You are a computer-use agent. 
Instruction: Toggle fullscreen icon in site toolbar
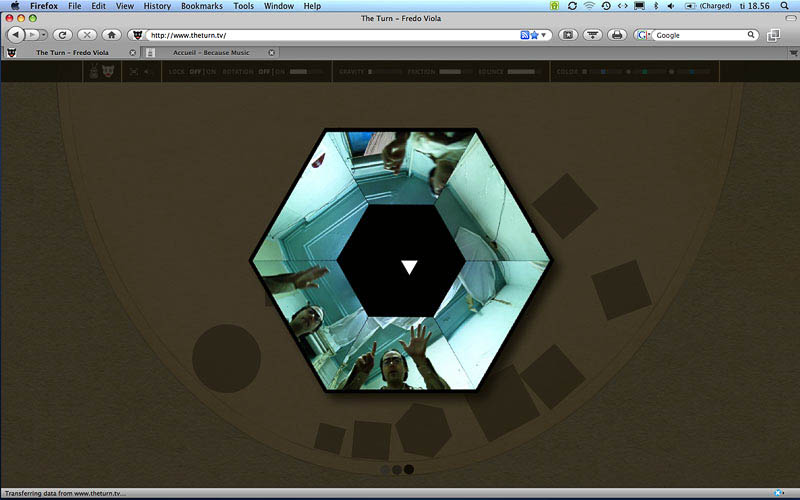tap(134, 71)
